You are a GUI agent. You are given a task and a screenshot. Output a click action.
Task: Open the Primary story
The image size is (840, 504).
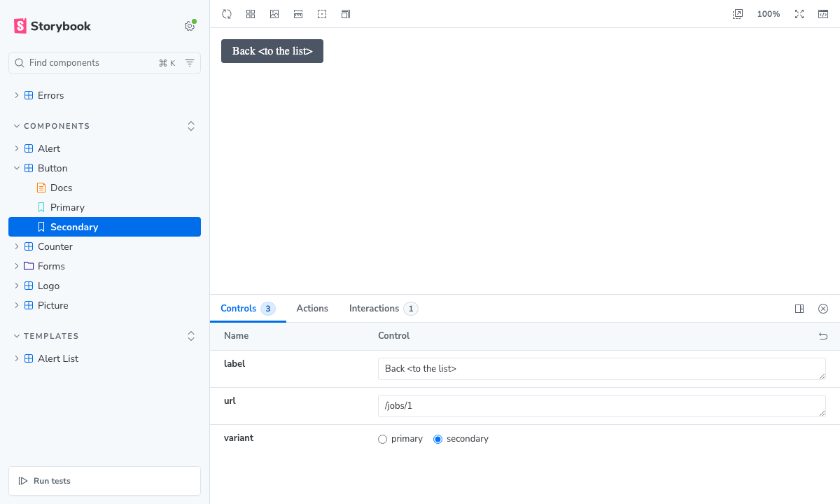pos(104,207)
